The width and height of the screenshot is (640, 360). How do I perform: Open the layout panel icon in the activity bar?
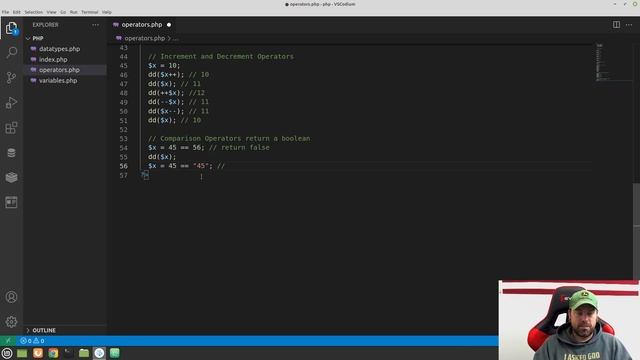[11, 202]
